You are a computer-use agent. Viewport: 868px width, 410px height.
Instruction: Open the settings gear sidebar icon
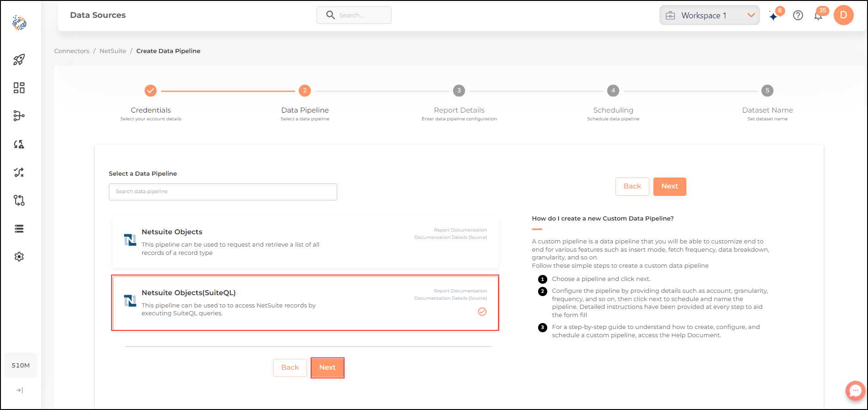pyautogui.click(x=19, y=257)
